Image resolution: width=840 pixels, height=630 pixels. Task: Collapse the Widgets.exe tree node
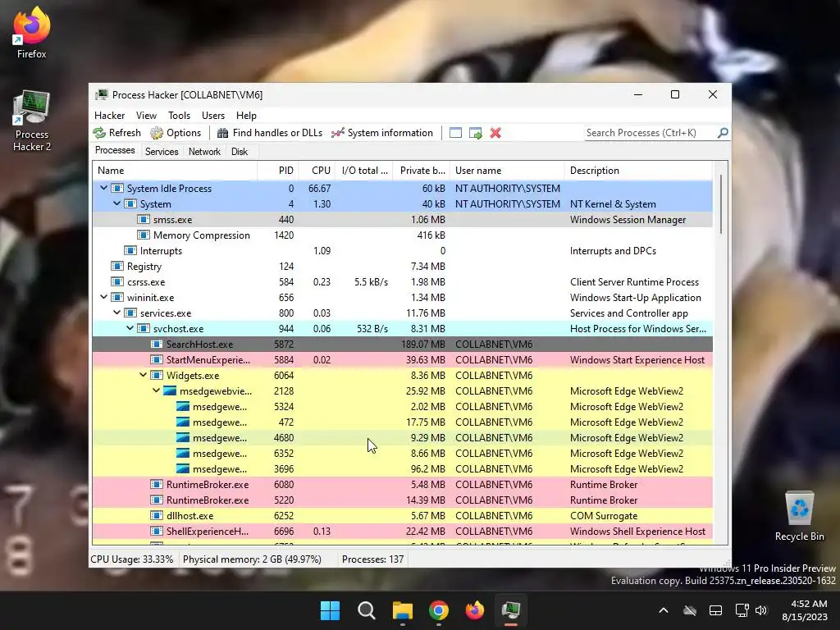(143, 375)
